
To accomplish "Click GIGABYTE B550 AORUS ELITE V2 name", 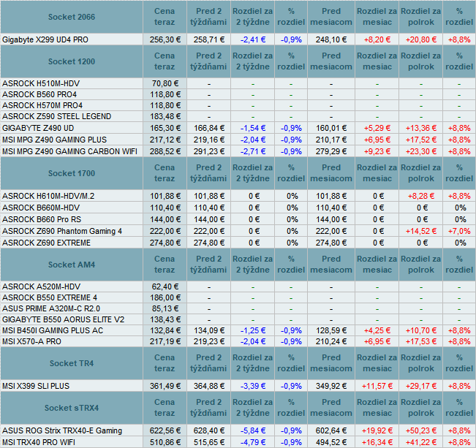I will pyautogui.click(x=63, y=319).
